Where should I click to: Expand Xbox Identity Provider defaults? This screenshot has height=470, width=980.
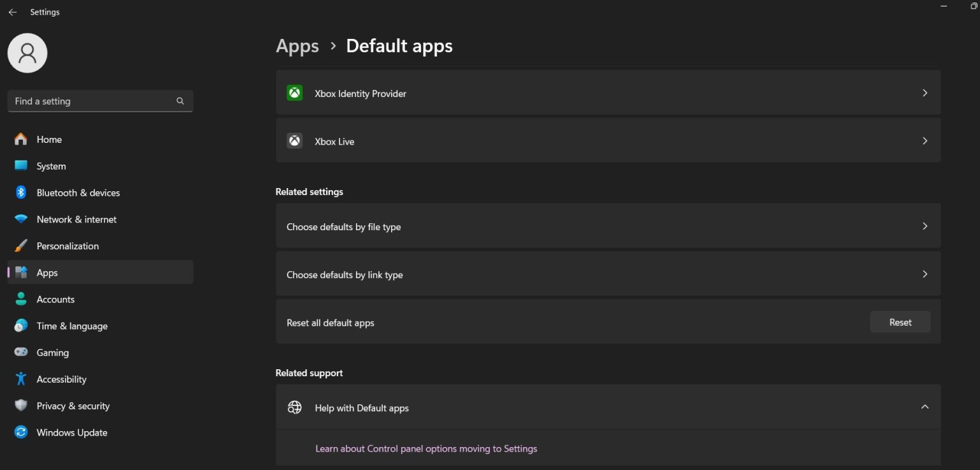607,92
